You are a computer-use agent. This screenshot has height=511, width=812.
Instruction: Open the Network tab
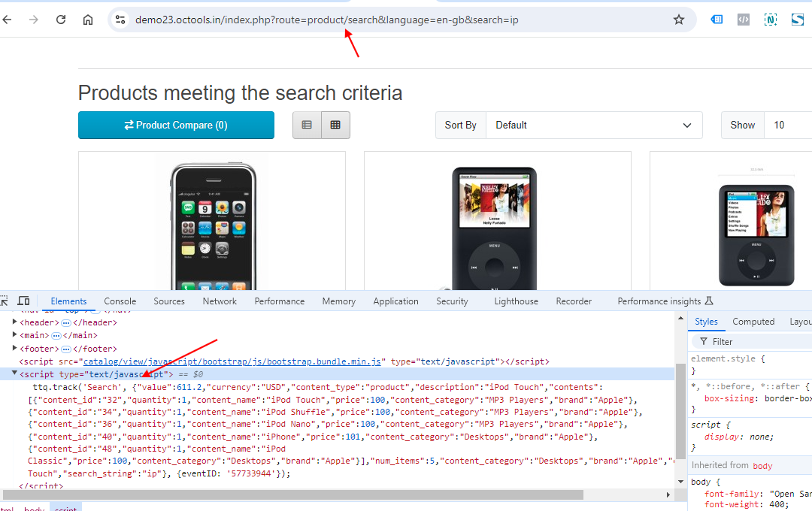(220, 301)
